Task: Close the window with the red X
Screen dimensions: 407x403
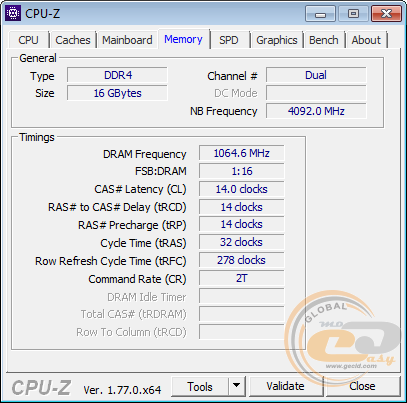Action: [x=386, y=14]
